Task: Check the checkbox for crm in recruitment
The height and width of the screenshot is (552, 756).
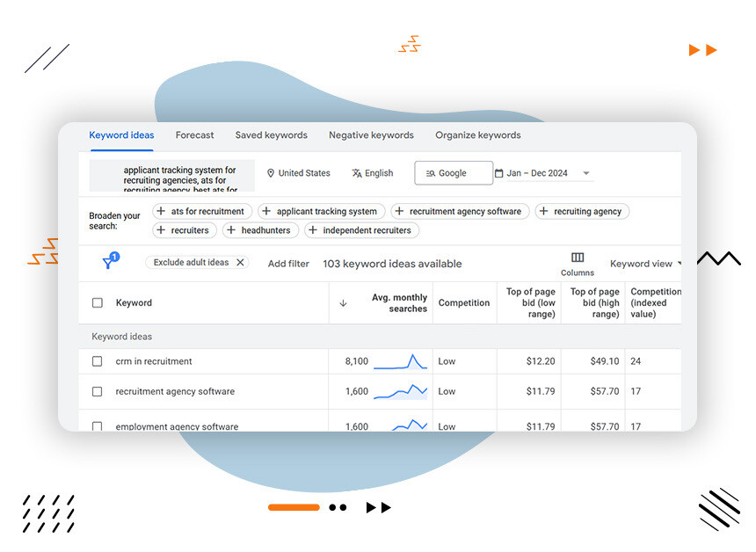Action: tap(97, 360)
